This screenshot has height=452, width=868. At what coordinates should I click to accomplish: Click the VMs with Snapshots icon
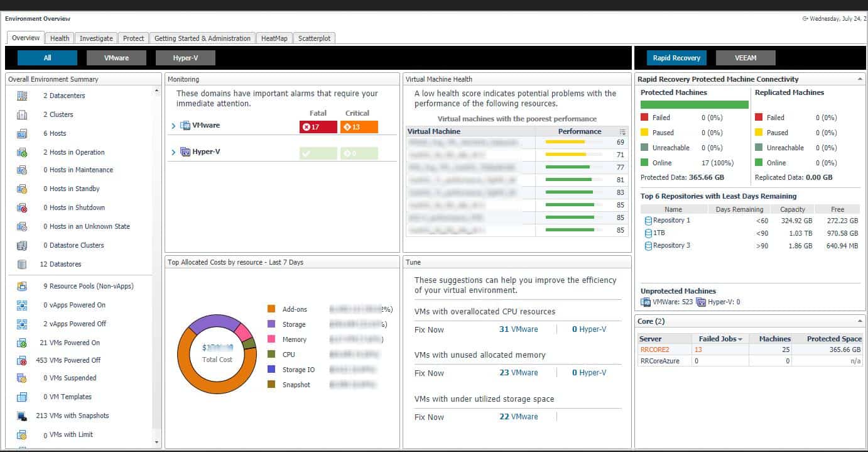tap(22, 416)
